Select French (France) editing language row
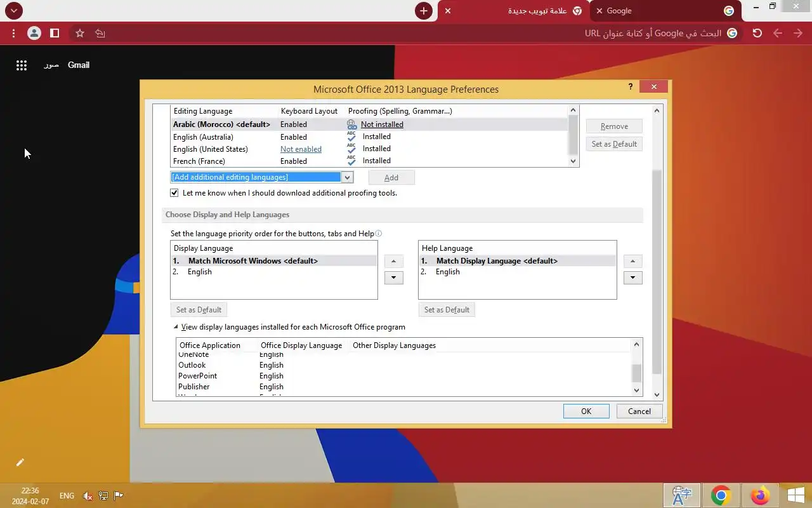The image size is (812, 508). (369, 161)
